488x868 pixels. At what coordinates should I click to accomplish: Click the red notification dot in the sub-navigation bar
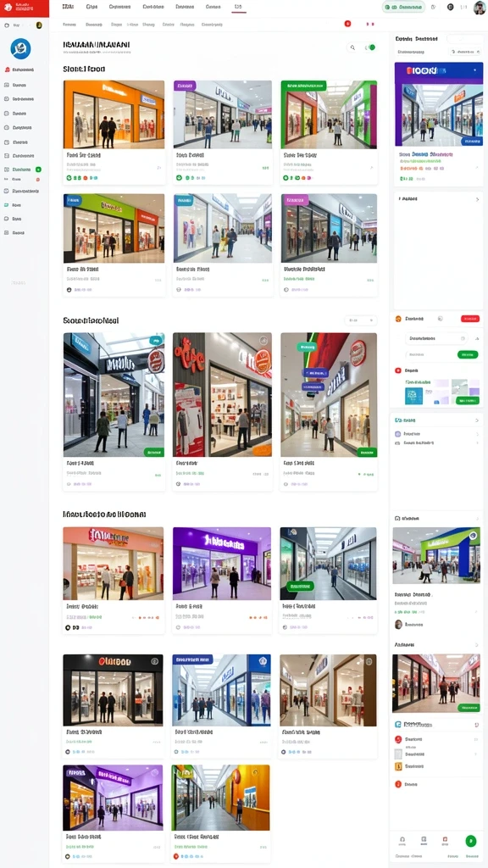[347, 24]
